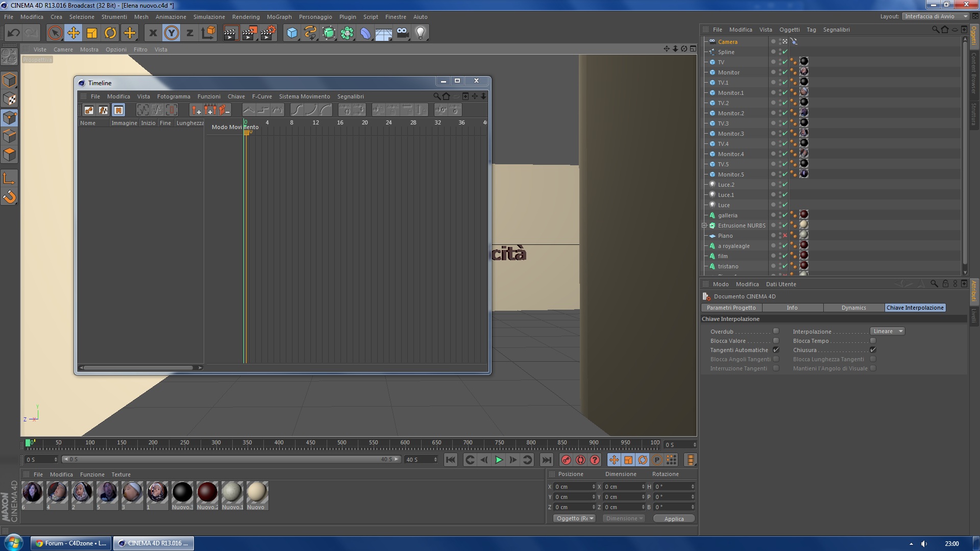Expand the Estrusione NURBS object tree
Screen dimensions: 980x551
point(704,225)
